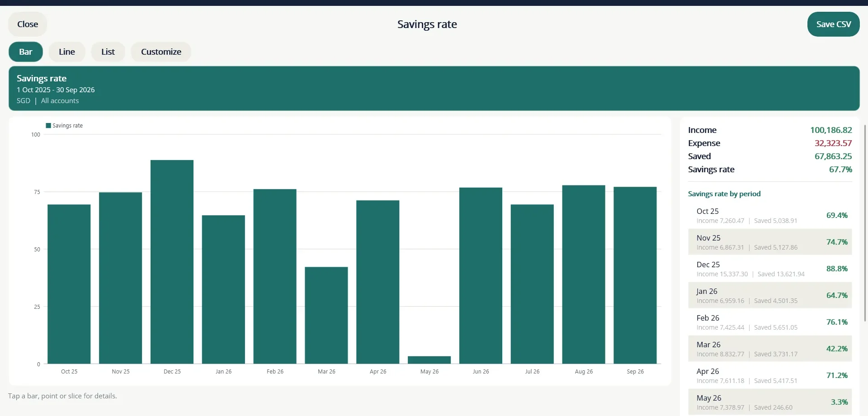This screenshot has width=868, height=416.
Task: Open the Mar 26 period row
Action: pyautogui.click(x=770, y=349)
